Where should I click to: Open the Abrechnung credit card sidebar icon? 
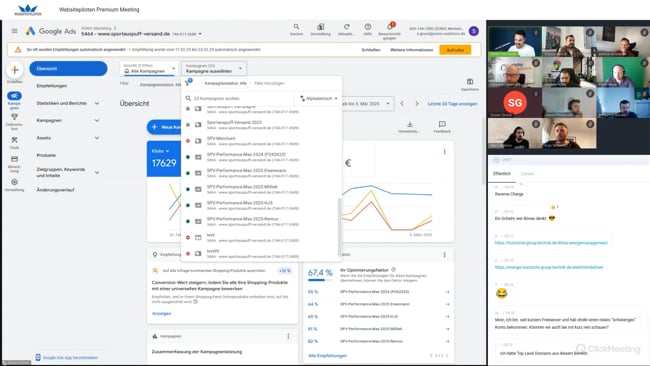pyautogui.click(x=15, y=159)
